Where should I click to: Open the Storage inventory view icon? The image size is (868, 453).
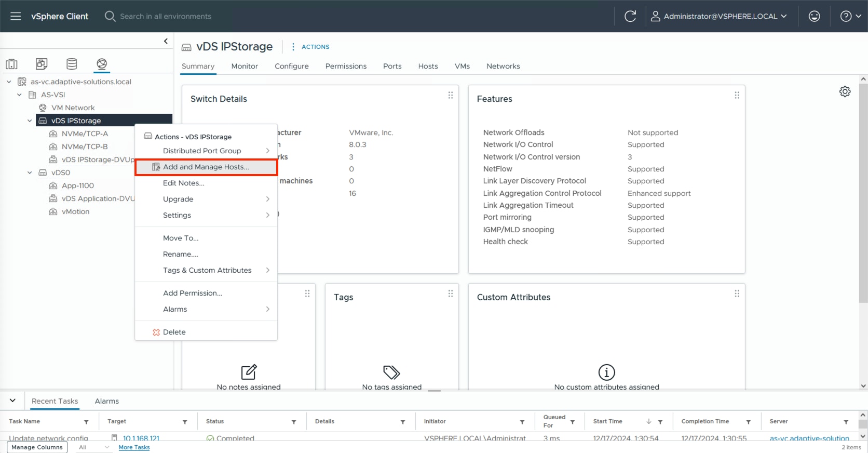pyautogui.click(x=72, y=64)
